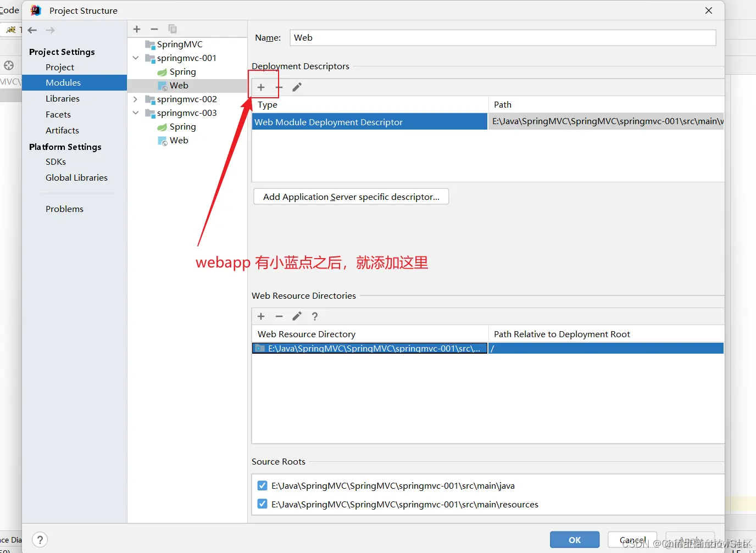The image size is (756, 553).
Task: Add a web resource directory
Action: coord(261,316)
